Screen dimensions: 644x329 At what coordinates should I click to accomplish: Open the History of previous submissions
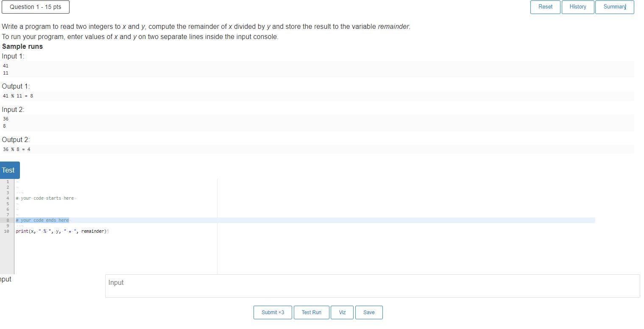click(577, 7)
